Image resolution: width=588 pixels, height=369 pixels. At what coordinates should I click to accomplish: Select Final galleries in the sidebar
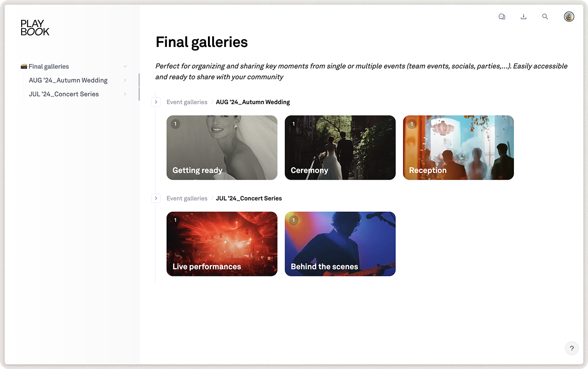coord(49,66)
